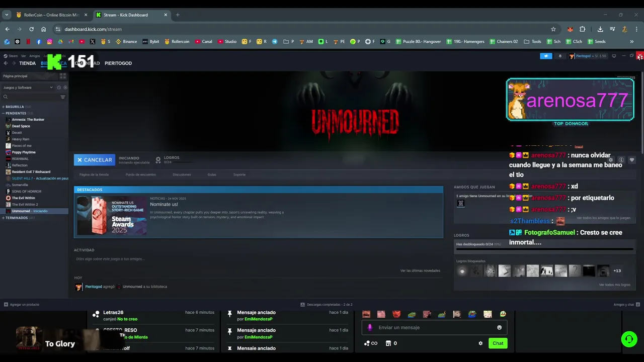The image size is (644, 362).
Task: Open the emoji picker in chat input
Action: pyautogui.click(x=499, y=327)
